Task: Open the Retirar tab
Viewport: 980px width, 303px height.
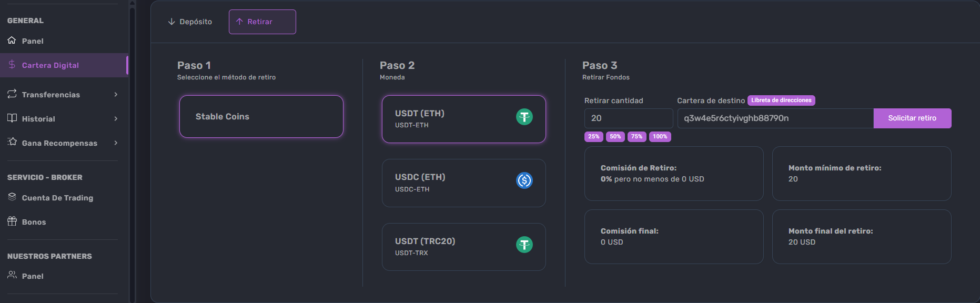Action: click(262, 22)
